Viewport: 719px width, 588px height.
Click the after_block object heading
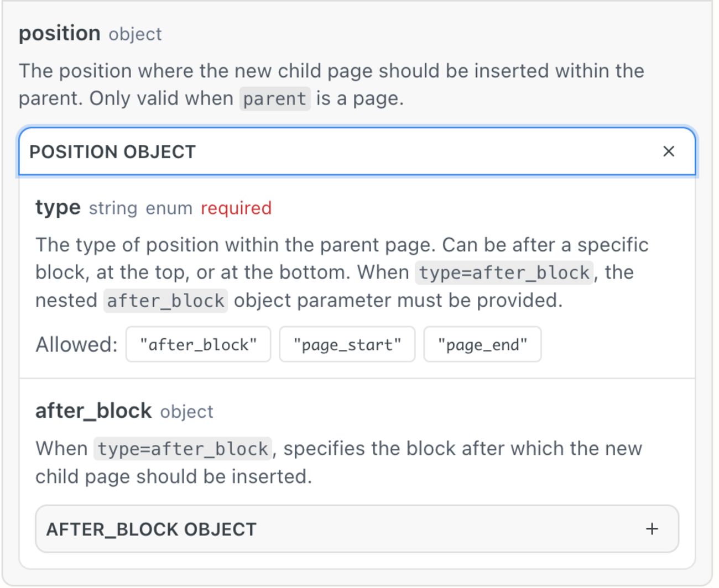[x=93, y=411]
